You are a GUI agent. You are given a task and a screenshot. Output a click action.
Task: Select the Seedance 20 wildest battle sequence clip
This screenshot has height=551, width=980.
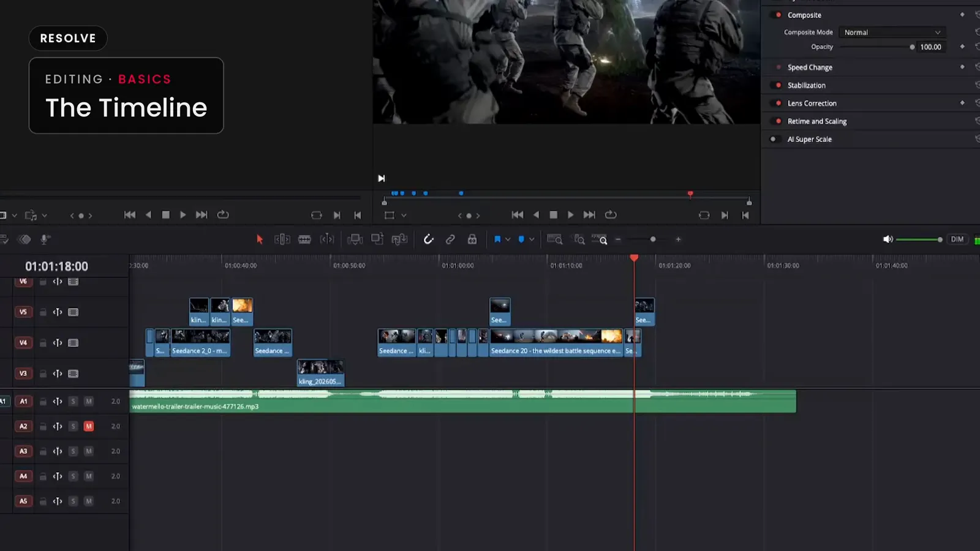click(556, 343)
